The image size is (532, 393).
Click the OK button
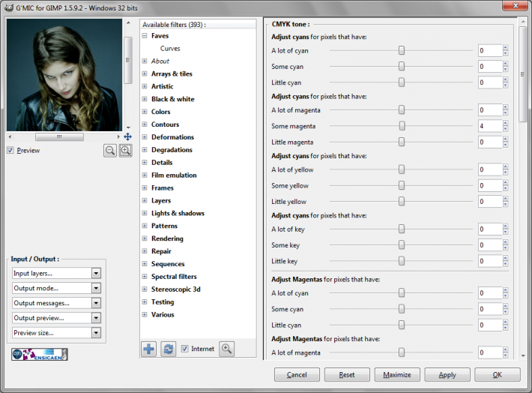click(498, 375)
